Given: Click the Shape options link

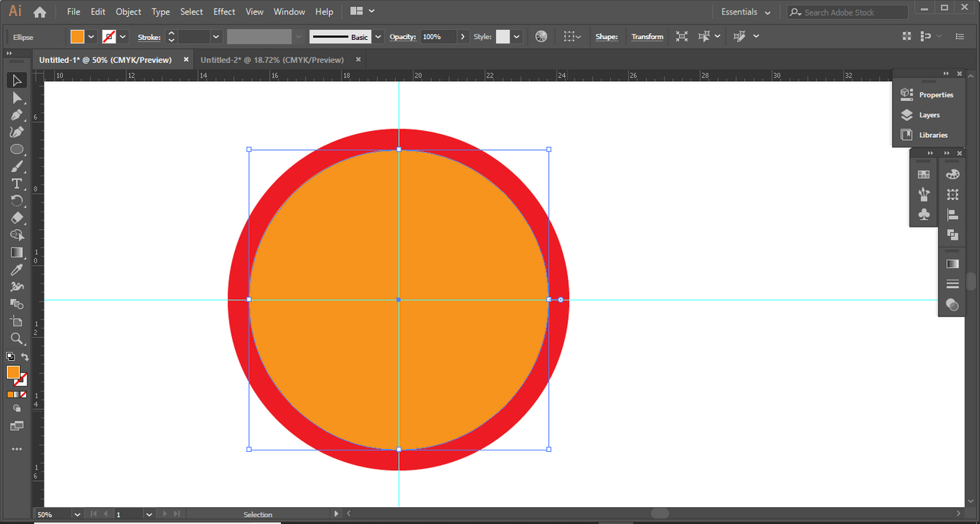Looking at the screenshot, I should click(606, 37).
